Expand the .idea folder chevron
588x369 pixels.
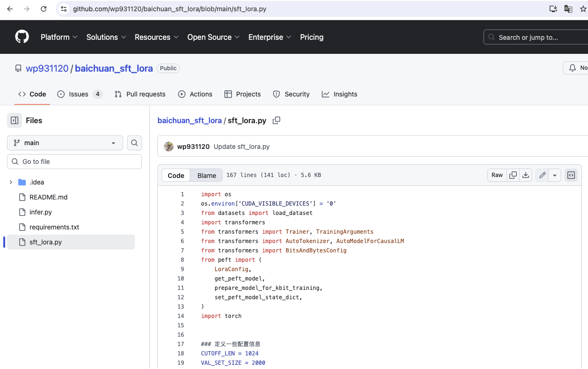[11, 182]
